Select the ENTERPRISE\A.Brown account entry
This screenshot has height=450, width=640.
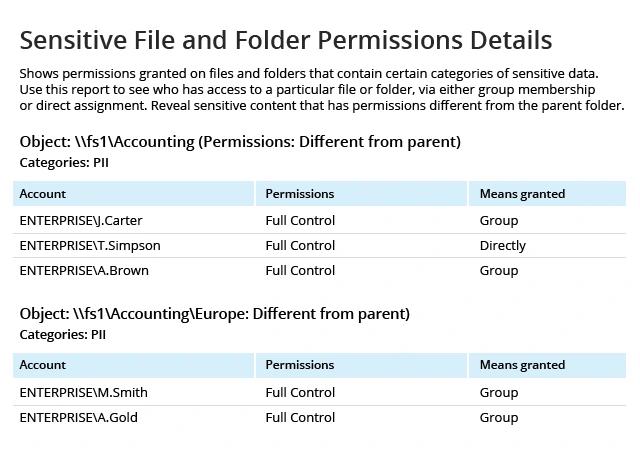[84, 270]
